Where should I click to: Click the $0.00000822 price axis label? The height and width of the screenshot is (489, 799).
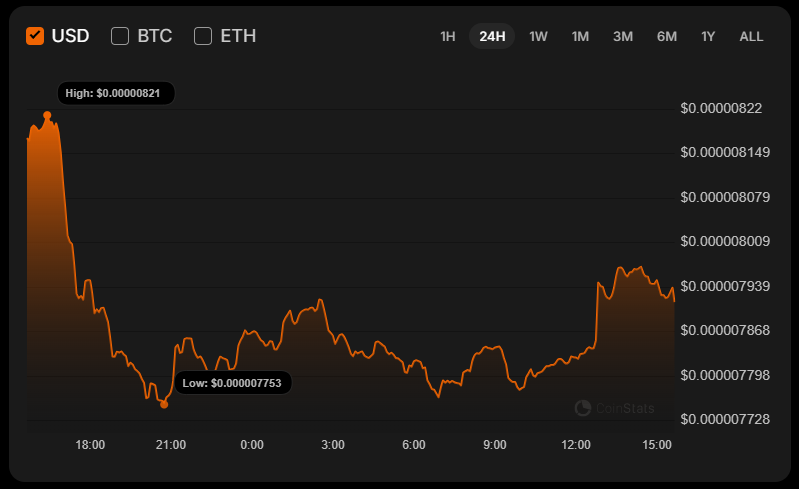721,108
